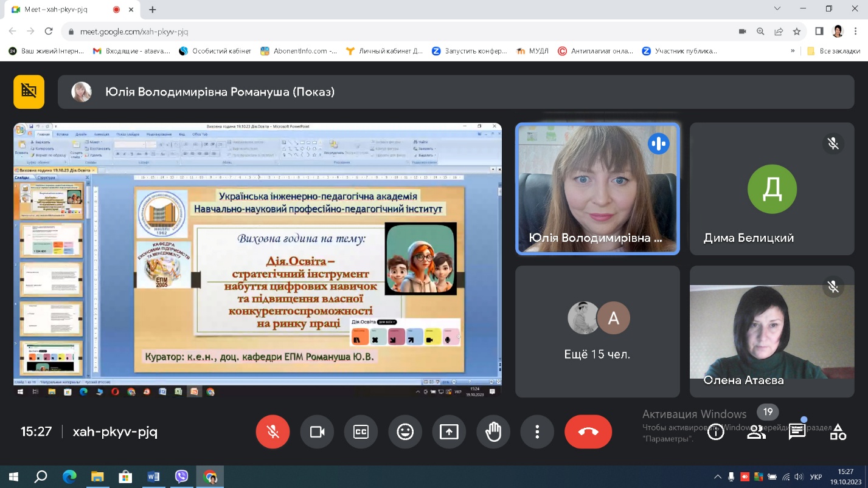Open AbonentInfo.com bookmark

point(299,51)
